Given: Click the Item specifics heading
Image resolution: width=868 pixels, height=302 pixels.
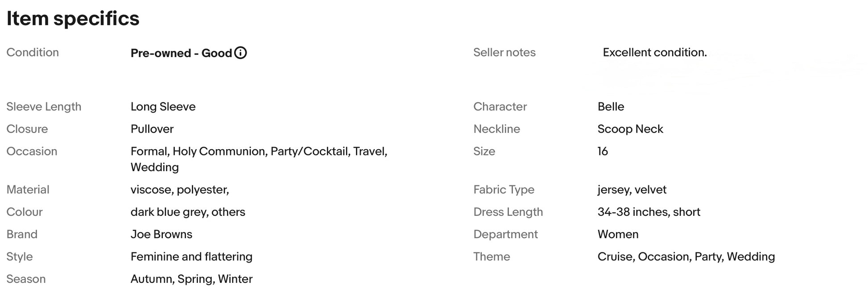Looking at the screenshot, I should 73,19.
